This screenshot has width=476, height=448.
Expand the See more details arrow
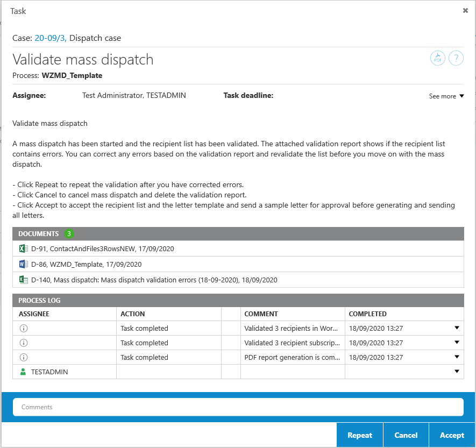click(x=461, y=96)
